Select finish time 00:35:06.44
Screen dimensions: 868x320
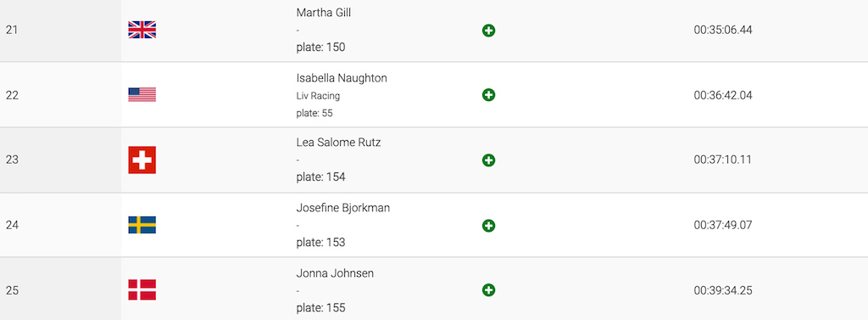[x=723, y=30]
